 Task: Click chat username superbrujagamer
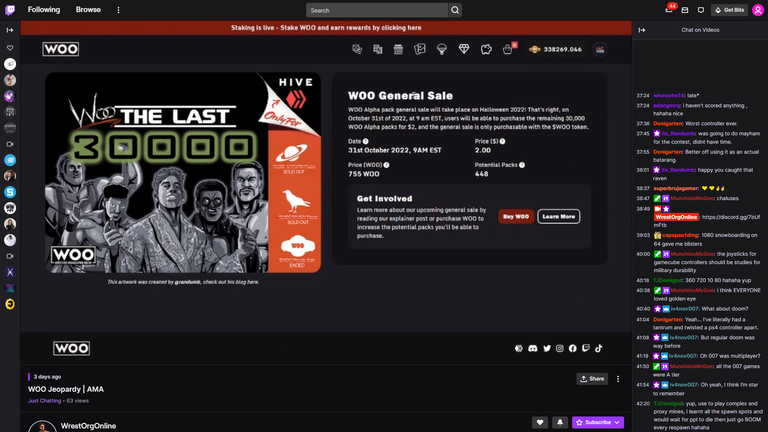(x=676, y=189)
